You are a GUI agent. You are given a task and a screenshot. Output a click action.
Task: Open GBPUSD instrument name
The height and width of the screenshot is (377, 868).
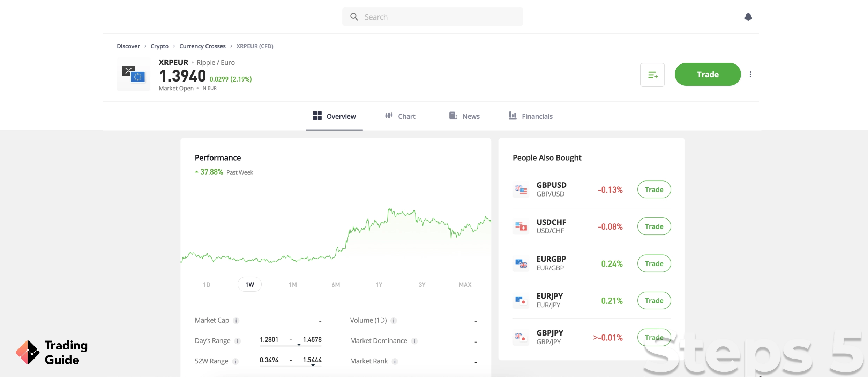pos(551,185)
